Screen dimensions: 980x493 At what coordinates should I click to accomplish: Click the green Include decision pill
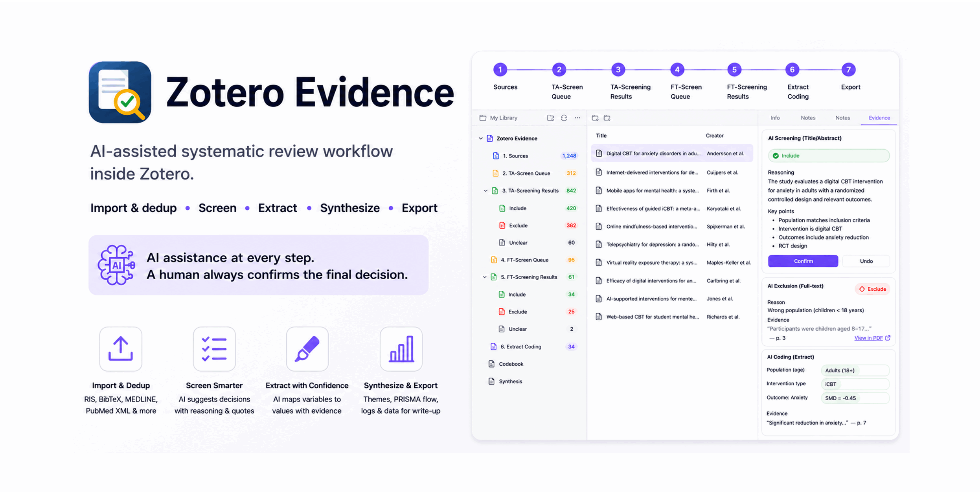[x=829, y=156]
